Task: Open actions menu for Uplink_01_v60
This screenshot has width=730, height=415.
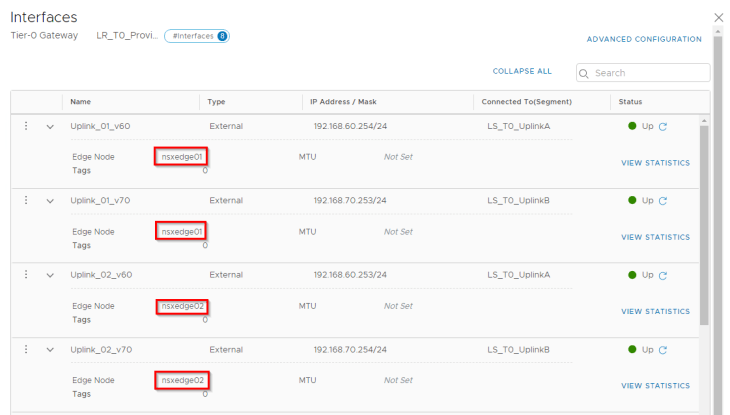Action: point(26,126)
